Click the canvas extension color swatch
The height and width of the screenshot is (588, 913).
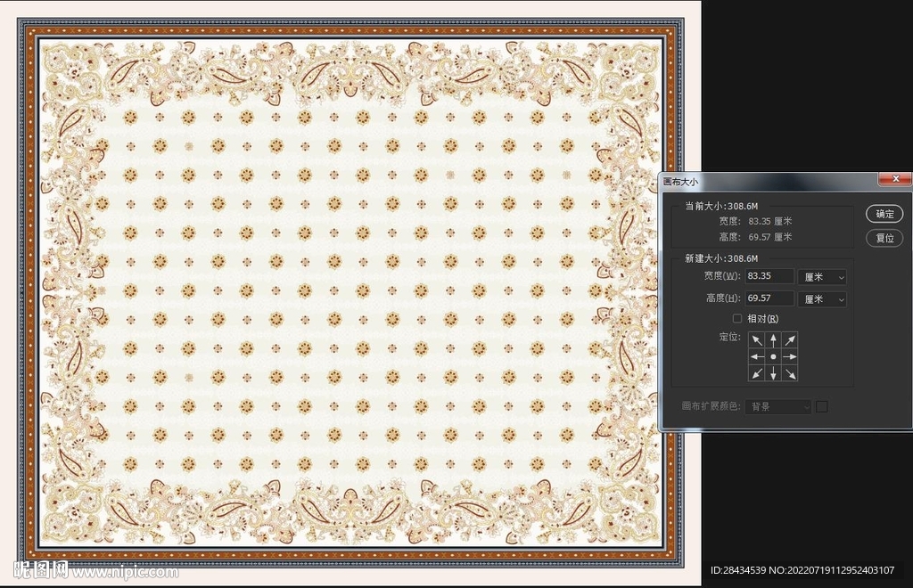[822, 406]
